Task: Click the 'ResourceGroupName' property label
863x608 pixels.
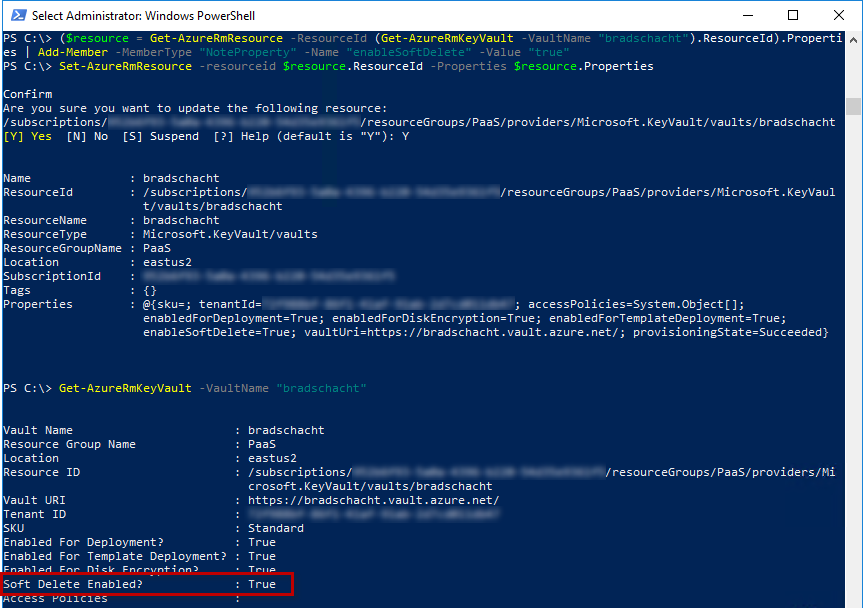Action: click(62, 248)
